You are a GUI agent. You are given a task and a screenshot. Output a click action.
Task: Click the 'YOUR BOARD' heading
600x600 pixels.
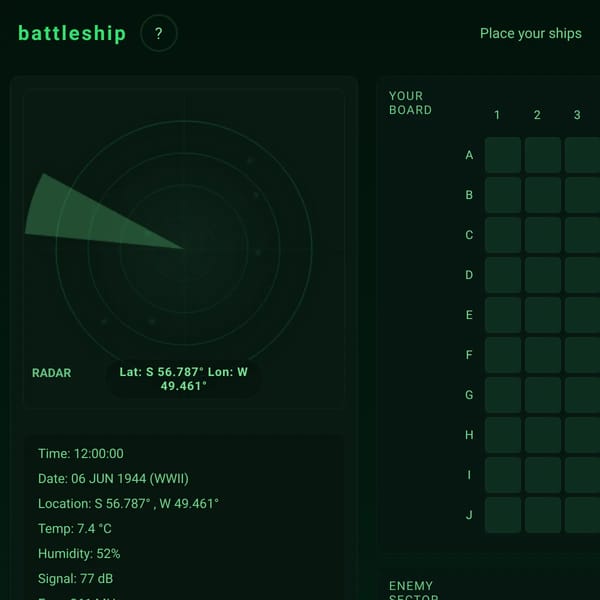410,103
